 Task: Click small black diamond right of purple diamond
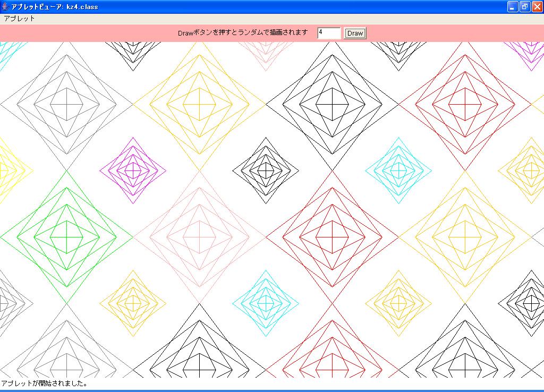click(266, 171)
